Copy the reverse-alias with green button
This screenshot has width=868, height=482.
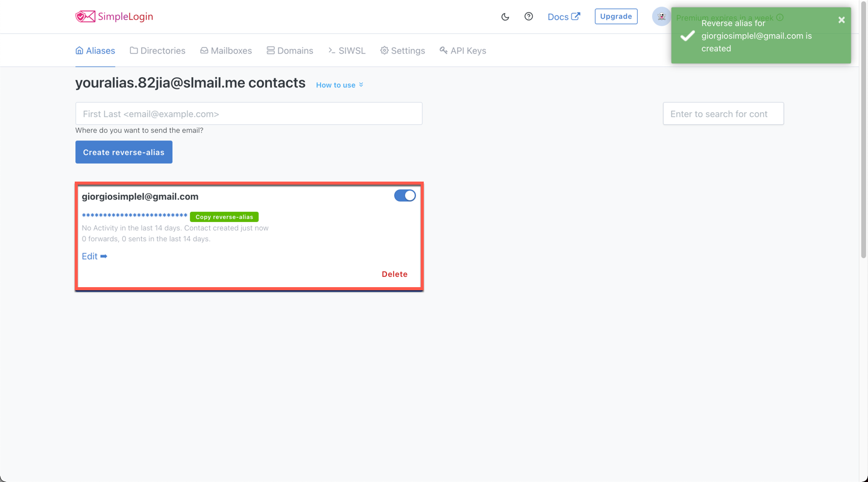pos(224,217)
